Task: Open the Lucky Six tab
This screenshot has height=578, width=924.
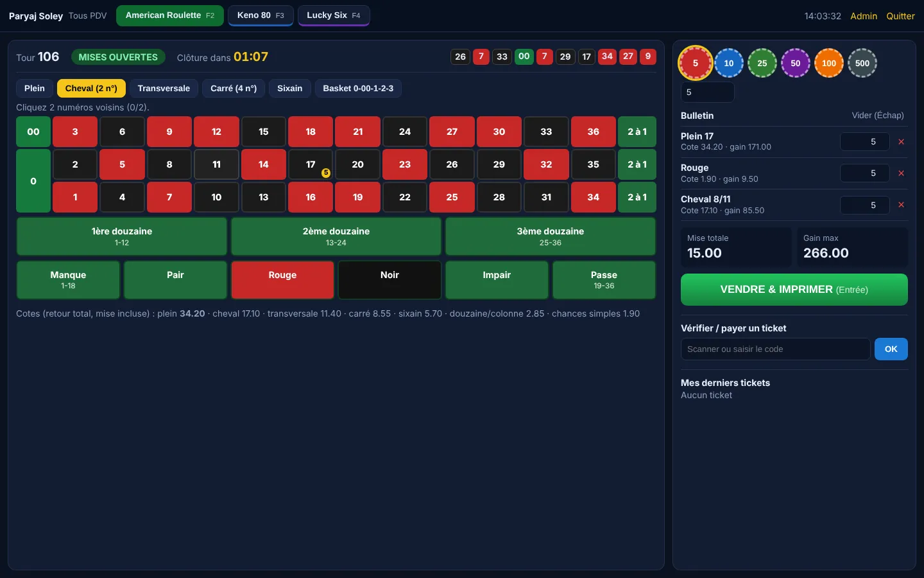Action: [334, 15]
